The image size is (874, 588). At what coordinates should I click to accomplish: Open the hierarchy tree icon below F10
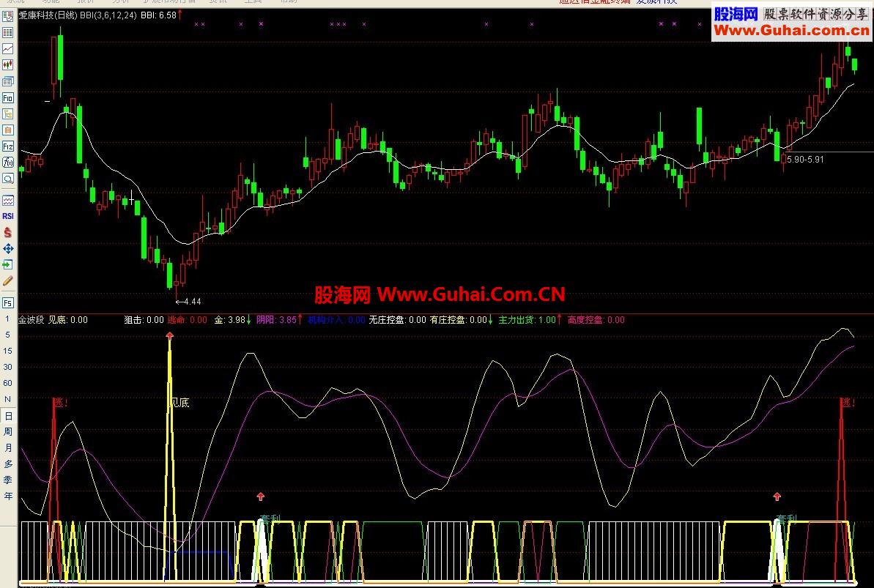(x=8, y=114)
